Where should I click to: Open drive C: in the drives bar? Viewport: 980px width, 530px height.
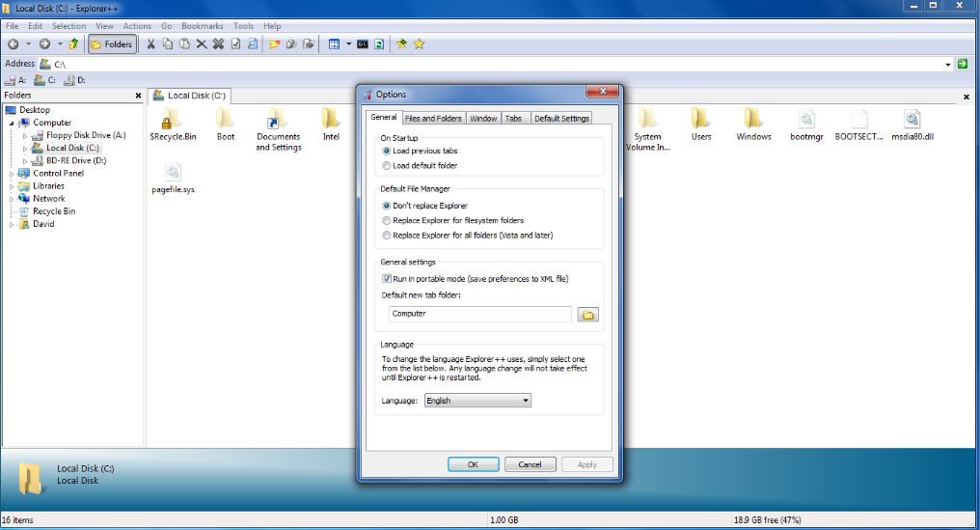(x=45, y=80)
